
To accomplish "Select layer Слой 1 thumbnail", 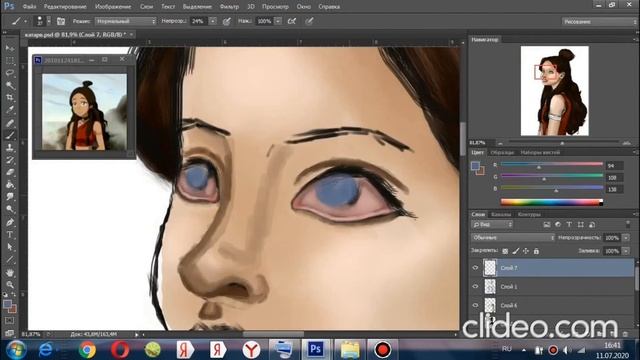I will coord(490,287).
